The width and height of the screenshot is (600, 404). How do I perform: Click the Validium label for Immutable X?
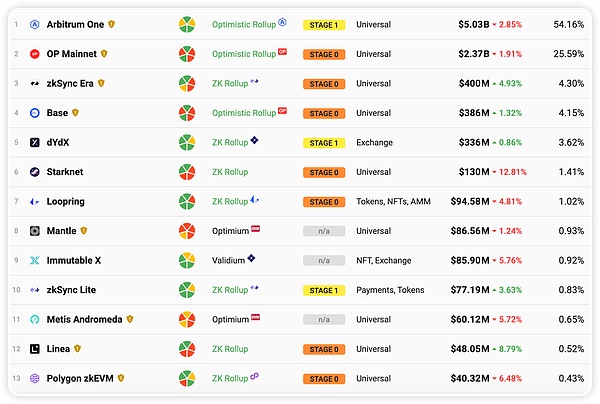click(229, 260)
